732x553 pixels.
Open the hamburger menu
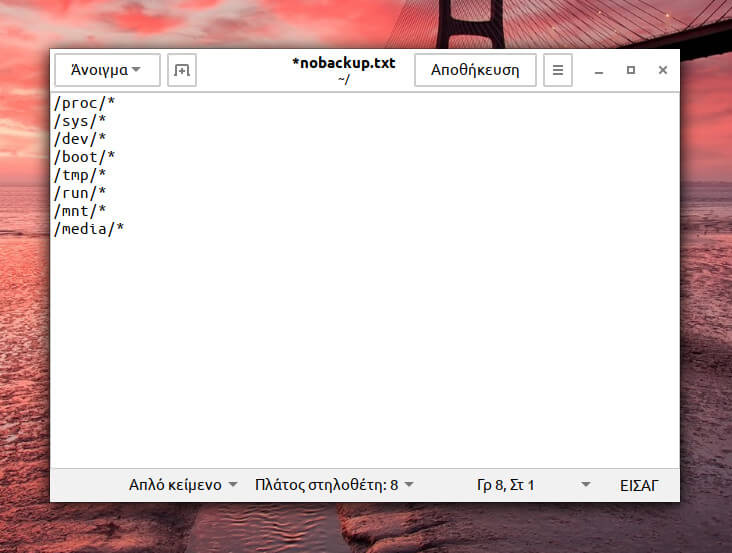coord(557,70)
